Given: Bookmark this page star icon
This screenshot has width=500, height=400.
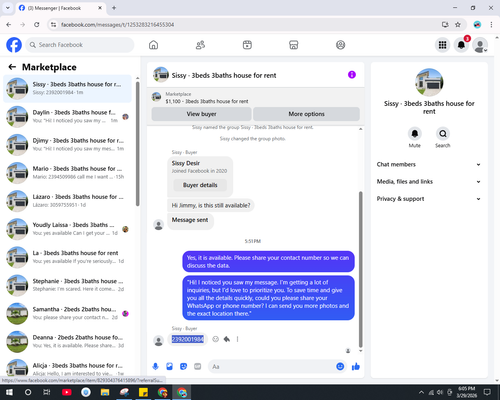Looking at the screenshot, I should [458, 25].
